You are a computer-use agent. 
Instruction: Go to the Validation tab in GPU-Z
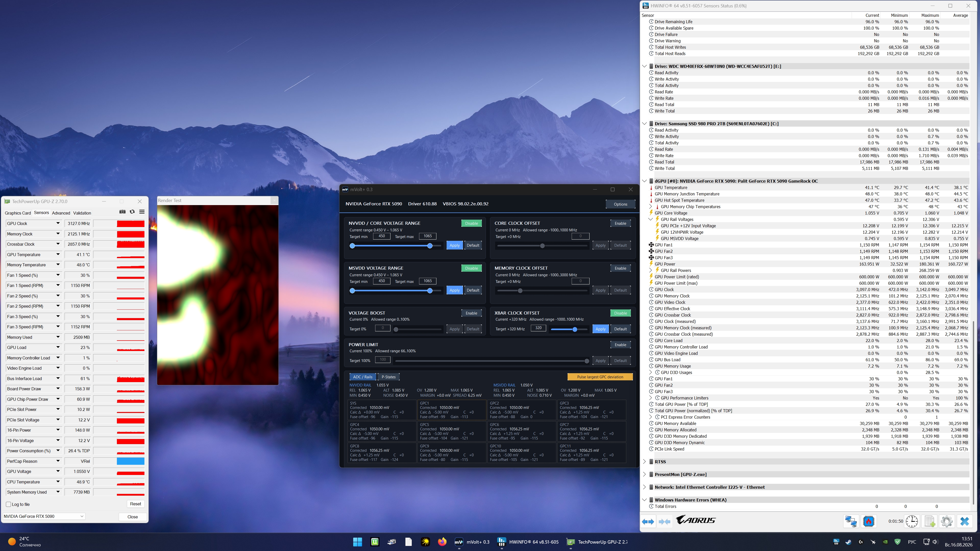(82, 213)
